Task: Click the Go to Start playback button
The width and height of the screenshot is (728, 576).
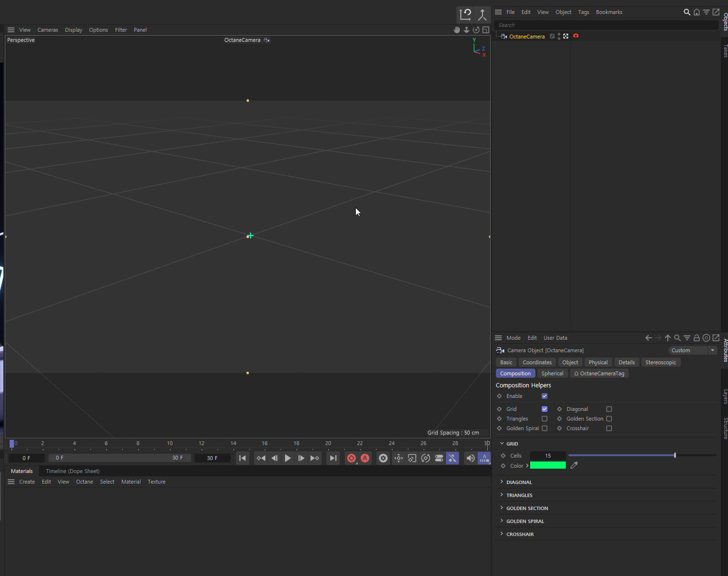Action: click(243, 458)
